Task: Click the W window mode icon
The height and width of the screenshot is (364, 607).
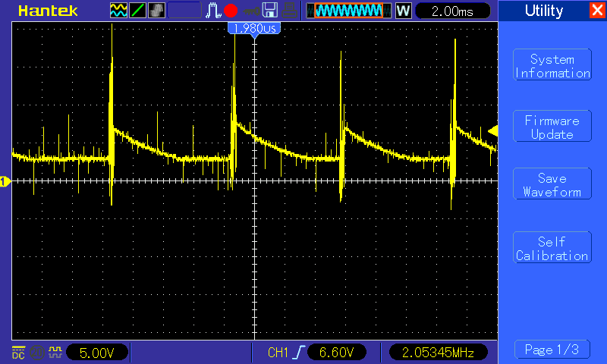Action: pyautogui.click(x=403, y=11)
